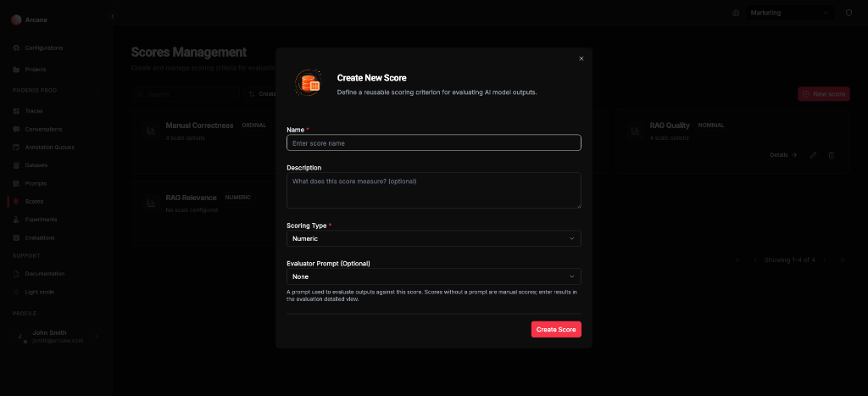Viewport: 868px width, 396px height.
Task: Open John Smith profile menu
Action: (55, 336)
